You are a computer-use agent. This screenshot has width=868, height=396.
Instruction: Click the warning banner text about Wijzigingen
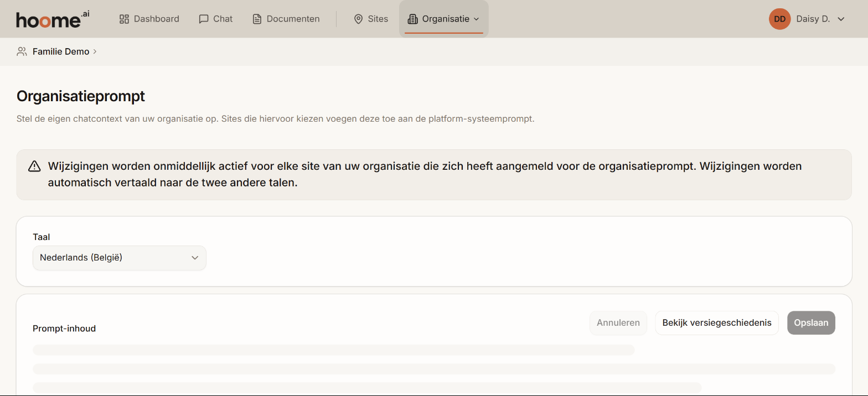click(425, 174)
